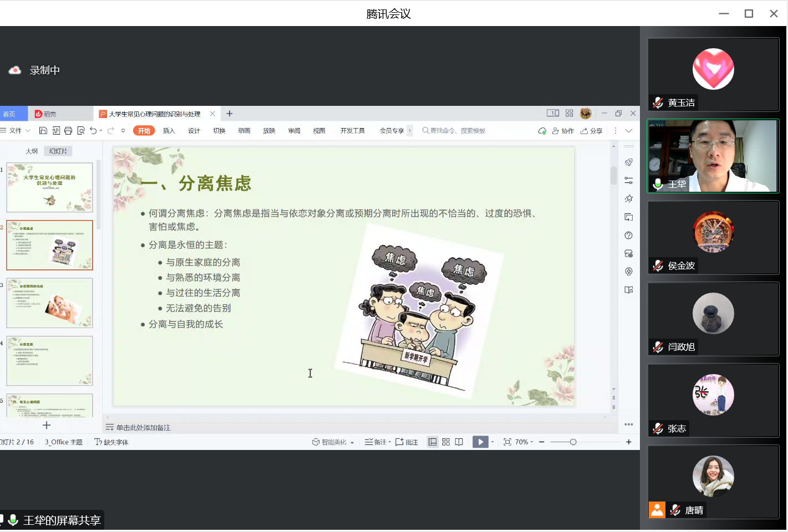Open the 放映 slideshow tab
788x532 pixels.
coord(269,131)
